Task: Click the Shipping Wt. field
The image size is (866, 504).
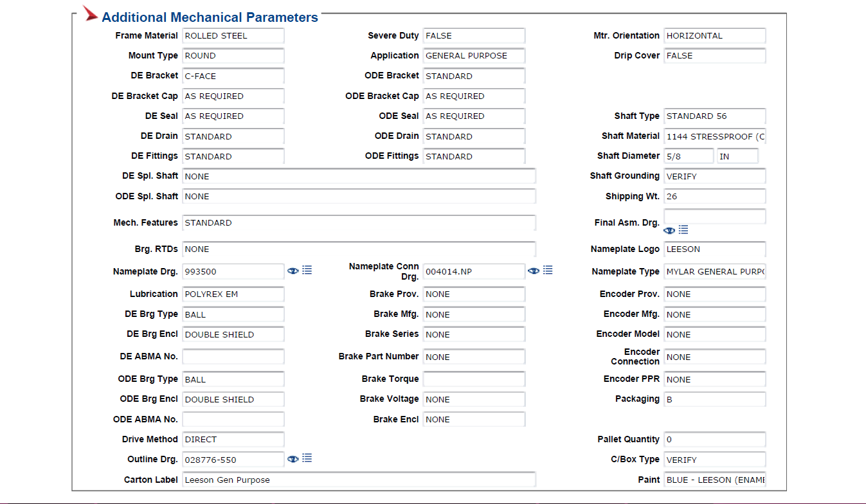Action: (x=715, y=196)
